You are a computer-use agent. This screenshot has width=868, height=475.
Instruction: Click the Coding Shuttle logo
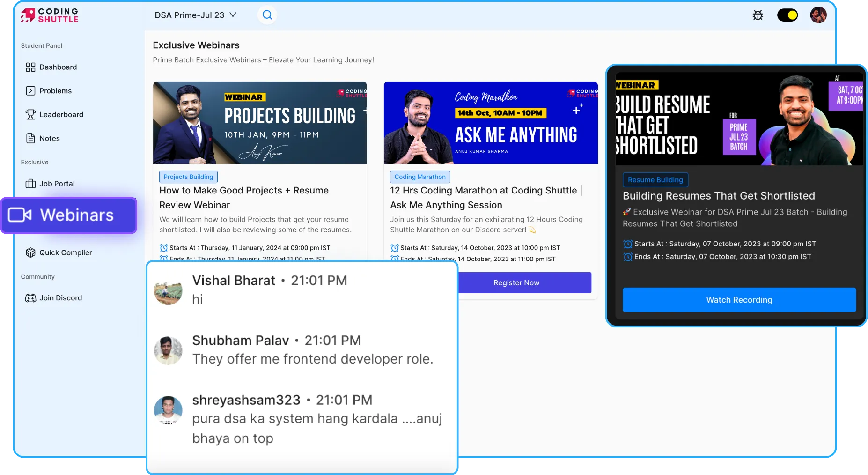point(49,15)
